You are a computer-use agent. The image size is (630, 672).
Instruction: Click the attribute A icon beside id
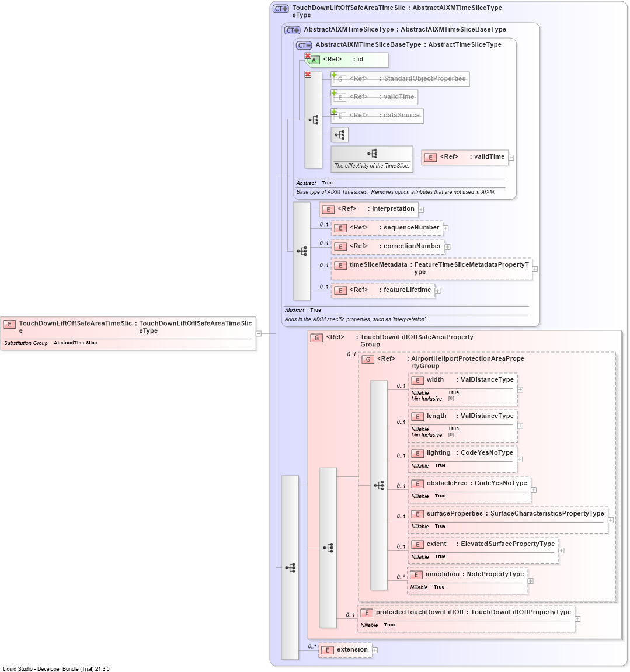pos(314,60)
